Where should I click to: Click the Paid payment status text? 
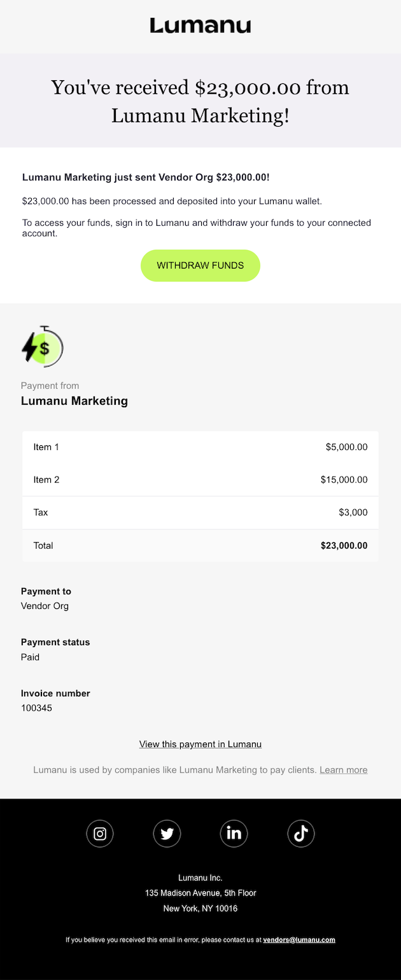click(30, 657)
